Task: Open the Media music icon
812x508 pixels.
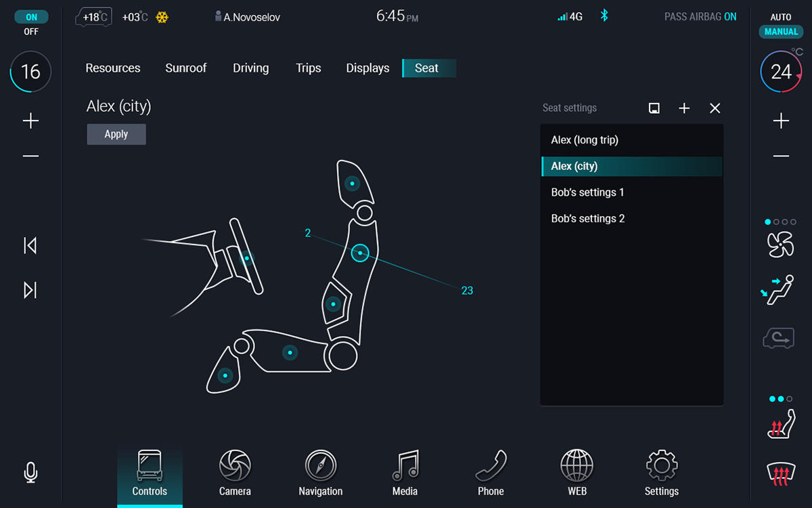Action: coord(405,473)
